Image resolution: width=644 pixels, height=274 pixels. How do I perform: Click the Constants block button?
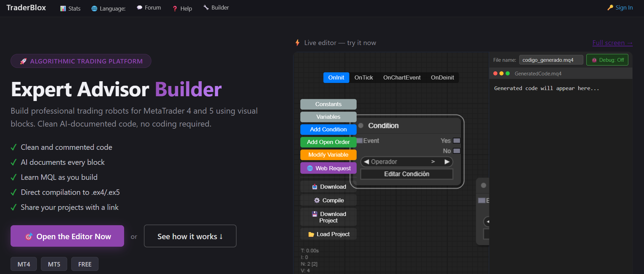328,104
